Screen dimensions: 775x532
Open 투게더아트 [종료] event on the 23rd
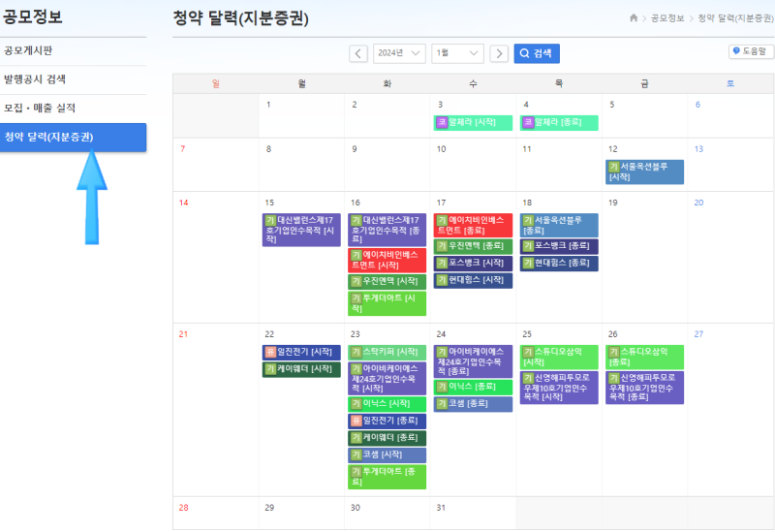(x=387, y=477)
